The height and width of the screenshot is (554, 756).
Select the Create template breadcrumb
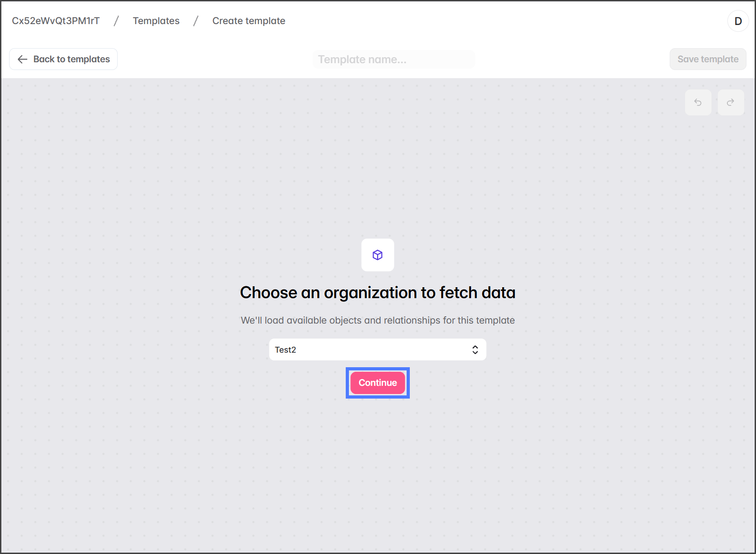[249, 21]
